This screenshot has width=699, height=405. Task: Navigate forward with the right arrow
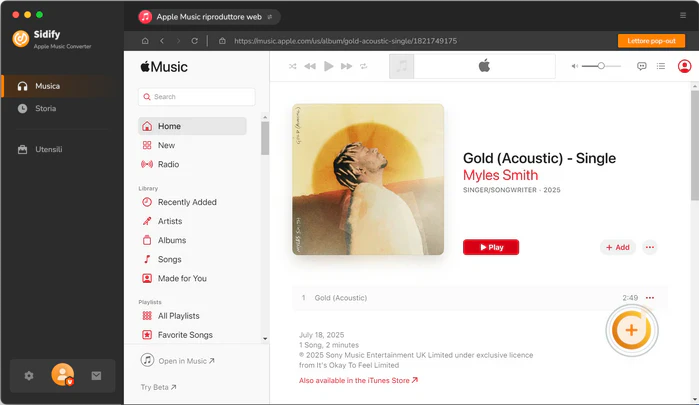click(x=178, y=41)
